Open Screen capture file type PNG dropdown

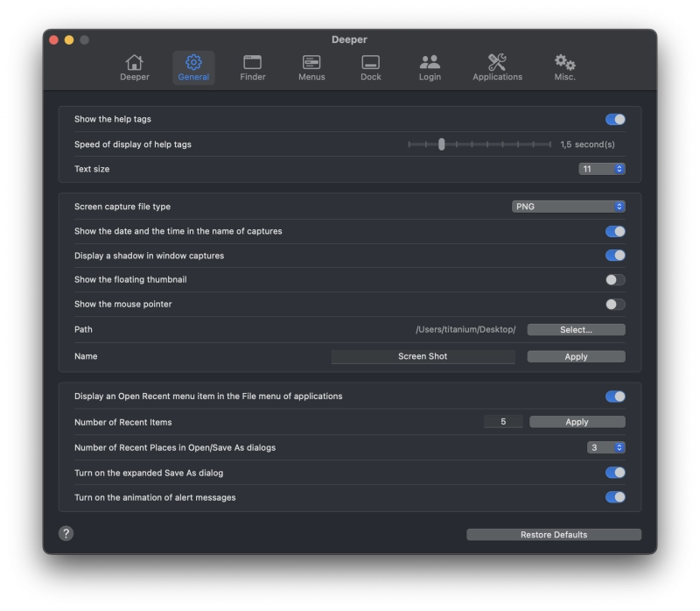pos(568,207)
